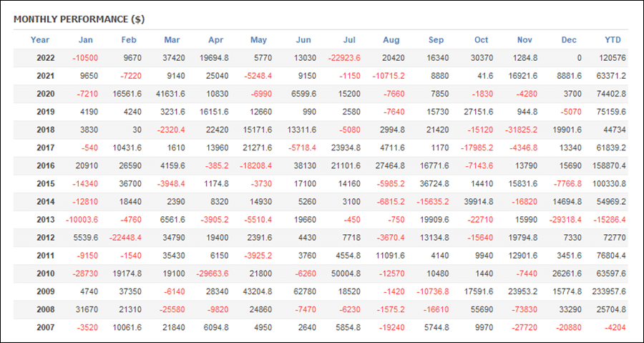644x343 pixels.
Task: Click the Sep column header
Action: coord(436,40)
